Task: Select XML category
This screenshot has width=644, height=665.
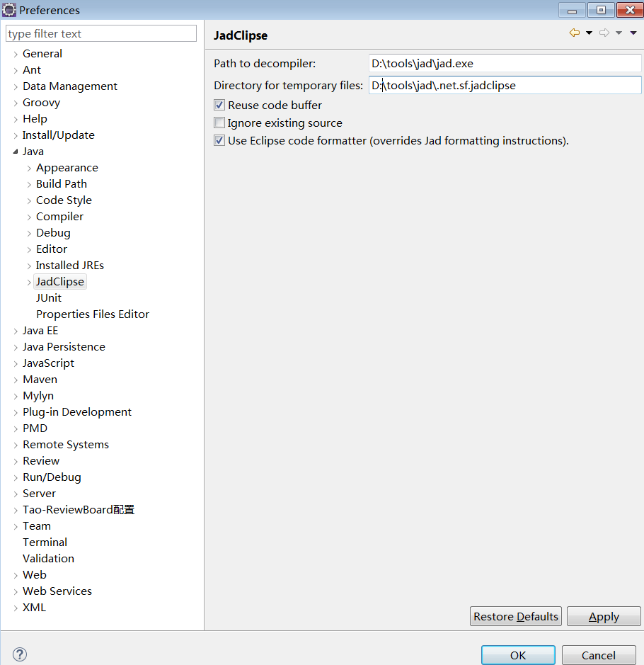Action: click(34, 608)
